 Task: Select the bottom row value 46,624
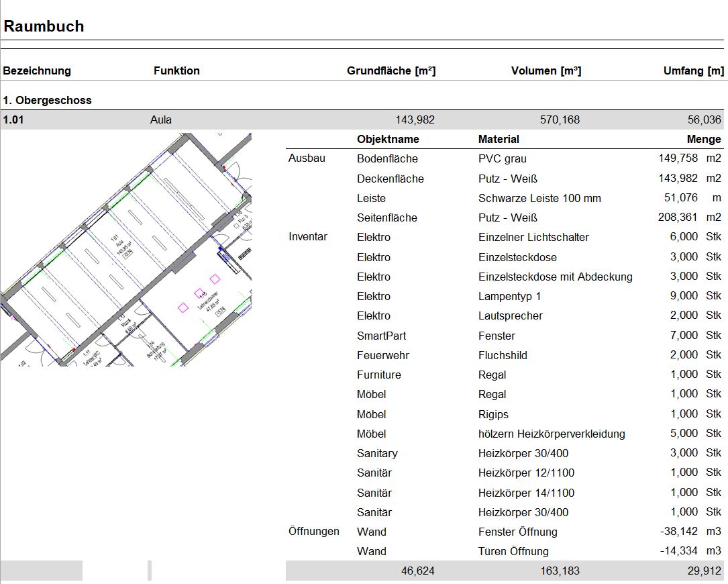click(418, 571)
